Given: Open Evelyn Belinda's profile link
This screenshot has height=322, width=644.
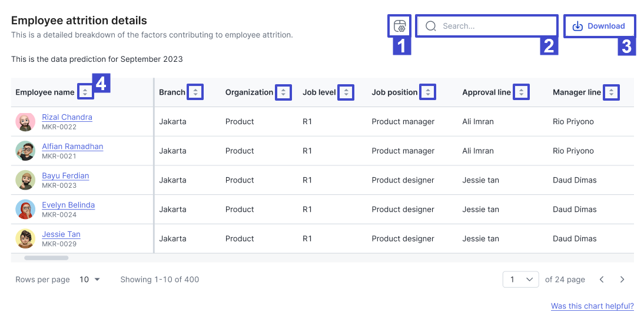Looking at the screenshot, I should pyautogui.click(x=68, y=205).
